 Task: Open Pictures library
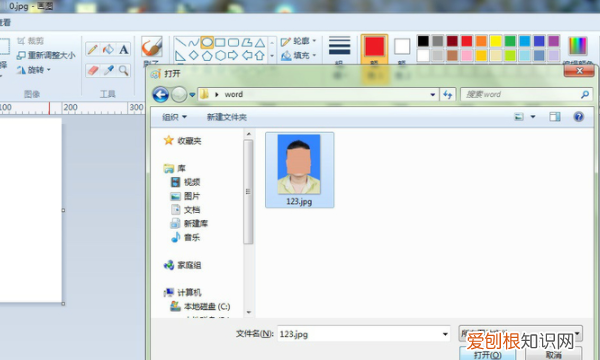pyautogui.click(x=186, y=196)
